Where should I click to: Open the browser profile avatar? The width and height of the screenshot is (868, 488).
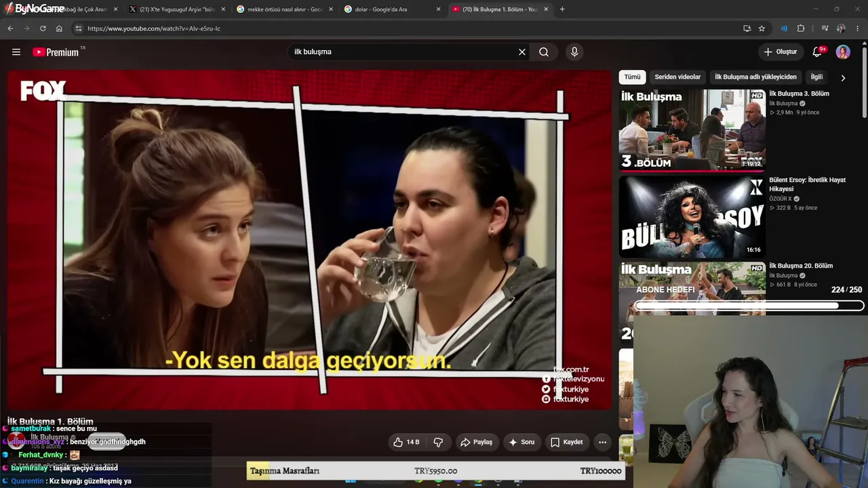pyautogui.click(x=841, y=28)
